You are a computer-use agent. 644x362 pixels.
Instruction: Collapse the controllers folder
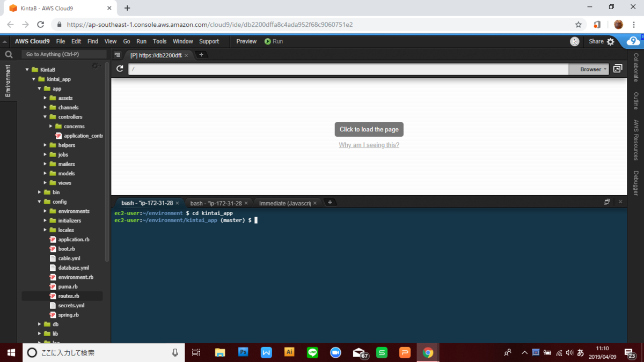[46, 117]
